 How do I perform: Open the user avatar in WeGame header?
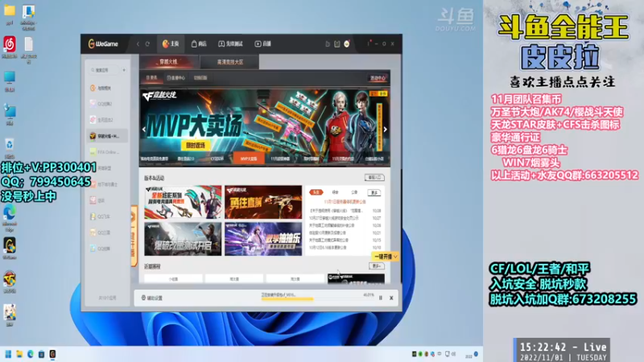(x=347, y=44)
